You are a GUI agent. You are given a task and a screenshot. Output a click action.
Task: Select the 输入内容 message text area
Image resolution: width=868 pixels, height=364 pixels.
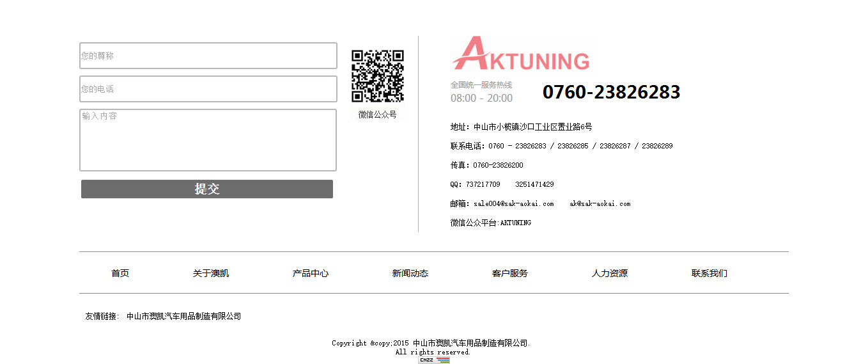[x=208, y=140]
